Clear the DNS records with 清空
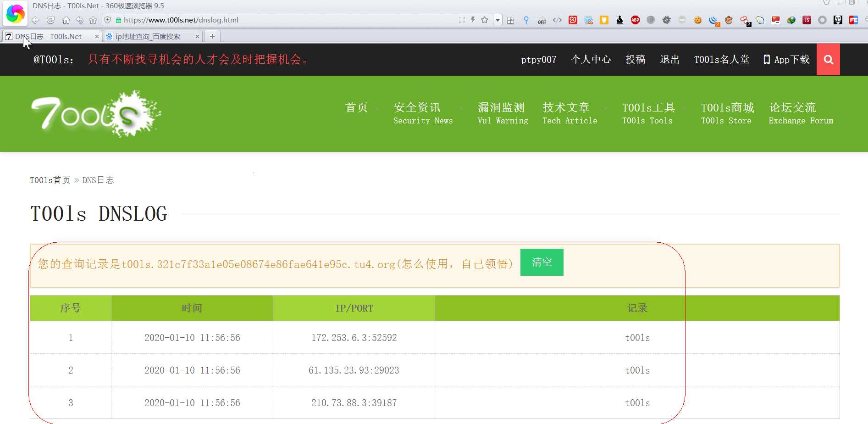The image size is (868, 424). tap(542, 262)
